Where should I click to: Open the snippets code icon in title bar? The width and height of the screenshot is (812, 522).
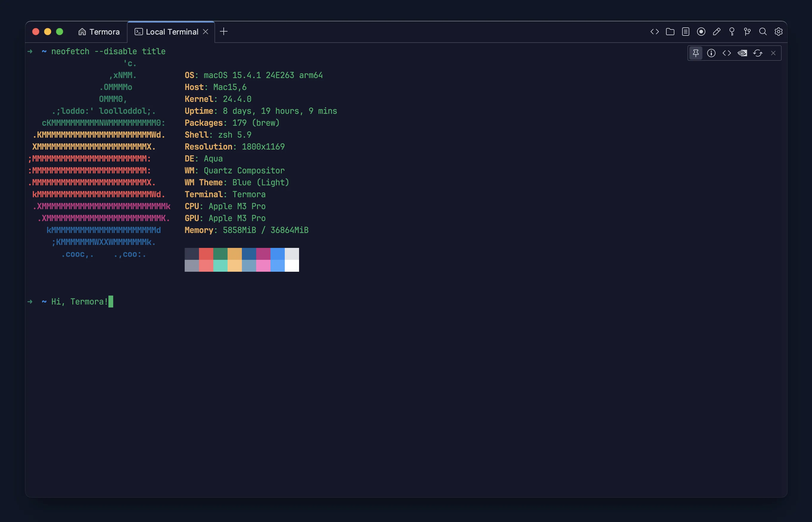click(x=654, y=32)
